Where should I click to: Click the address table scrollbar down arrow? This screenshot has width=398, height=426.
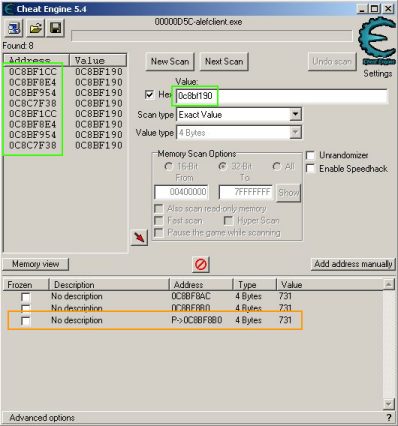(388, 404)
